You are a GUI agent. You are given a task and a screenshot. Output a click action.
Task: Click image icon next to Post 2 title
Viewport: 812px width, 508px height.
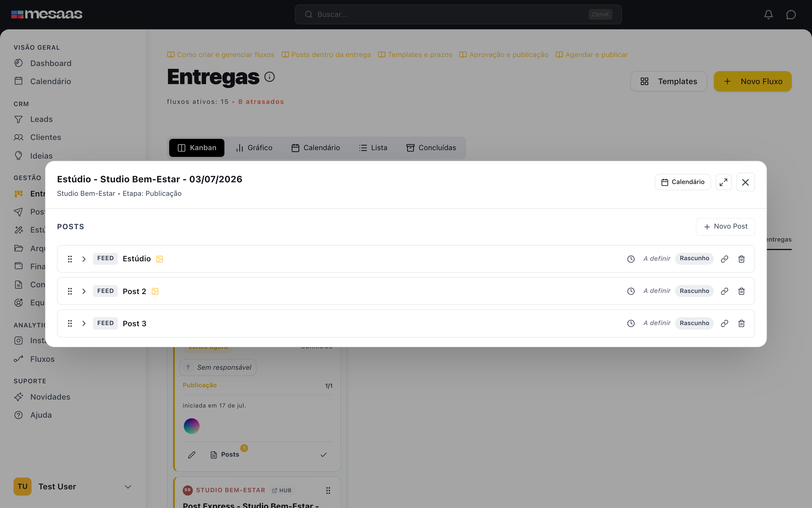click(x=155, y=291)
